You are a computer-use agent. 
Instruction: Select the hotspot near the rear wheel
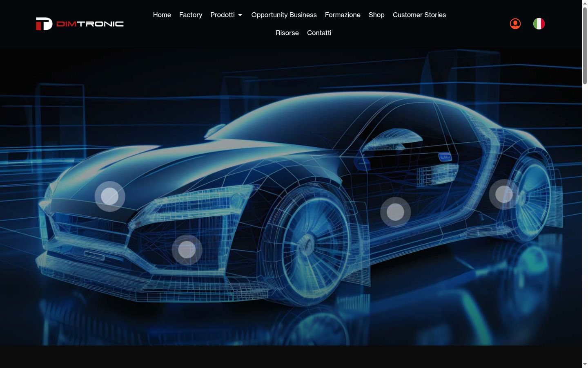(504, 194)
